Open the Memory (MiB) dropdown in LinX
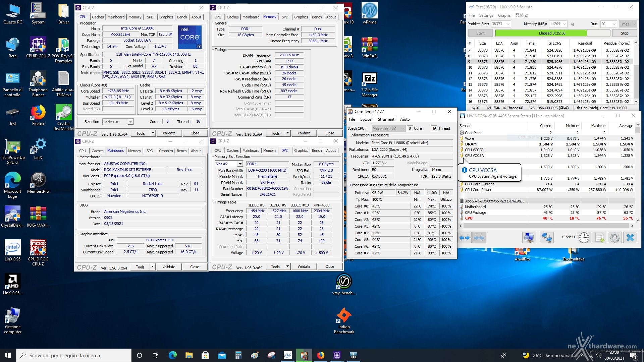Screen dimensions: 644x362 tap(565, 24)
